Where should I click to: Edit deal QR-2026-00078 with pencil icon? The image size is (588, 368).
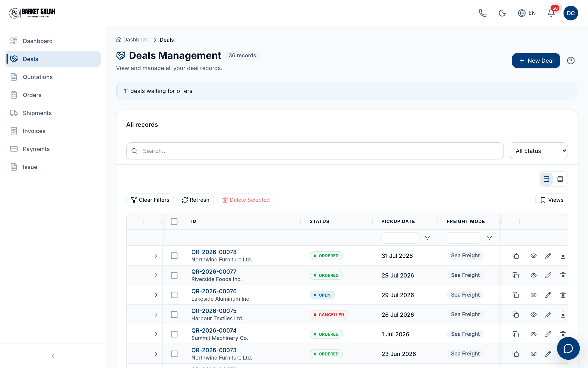coord(548,256)
